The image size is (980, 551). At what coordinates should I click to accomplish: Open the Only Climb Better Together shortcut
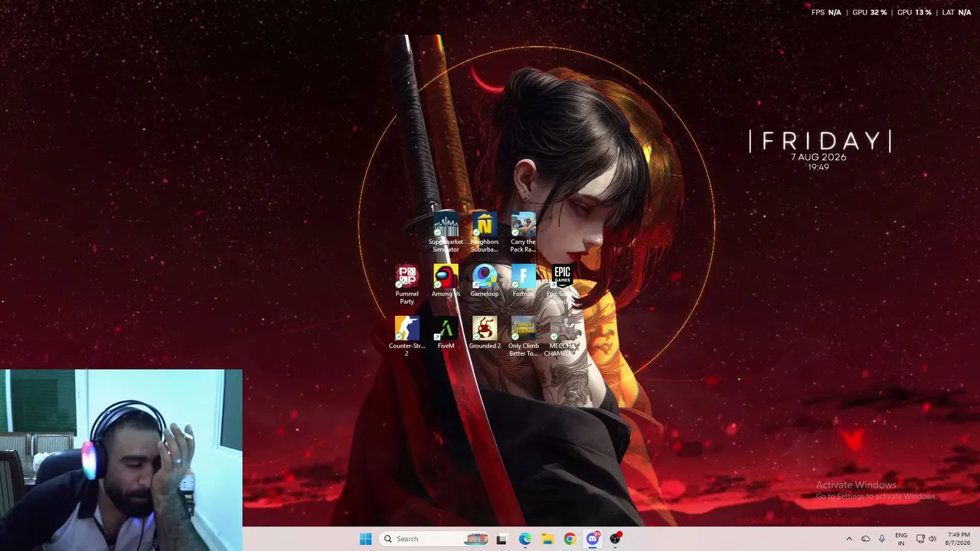(x=524, y=337)
